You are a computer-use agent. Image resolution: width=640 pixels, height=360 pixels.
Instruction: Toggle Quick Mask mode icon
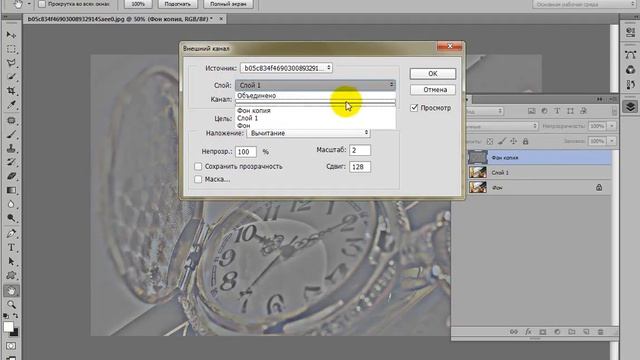[x=11, y=346]
